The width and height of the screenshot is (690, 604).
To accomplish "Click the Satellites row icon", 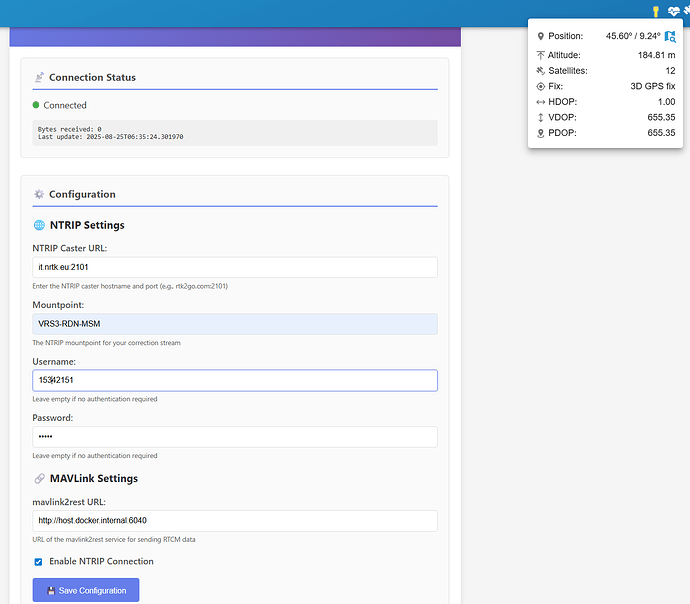I will tap(541, 71).
